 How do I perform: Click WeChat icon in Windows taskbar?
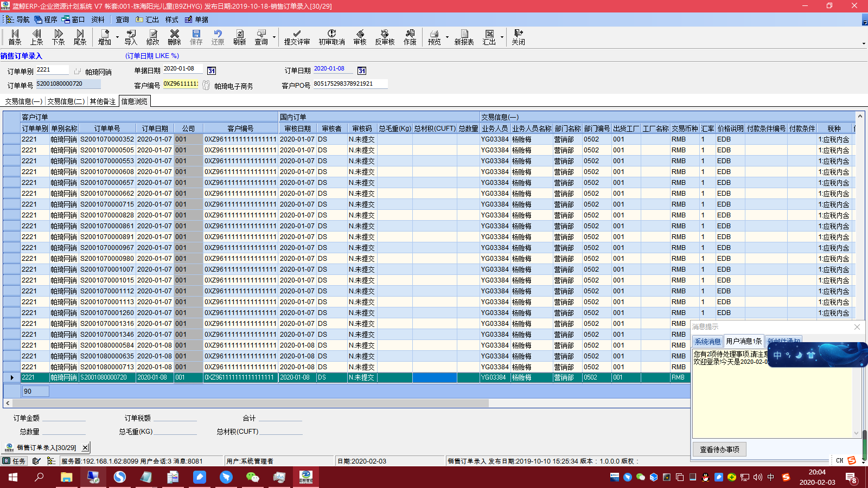252,477
